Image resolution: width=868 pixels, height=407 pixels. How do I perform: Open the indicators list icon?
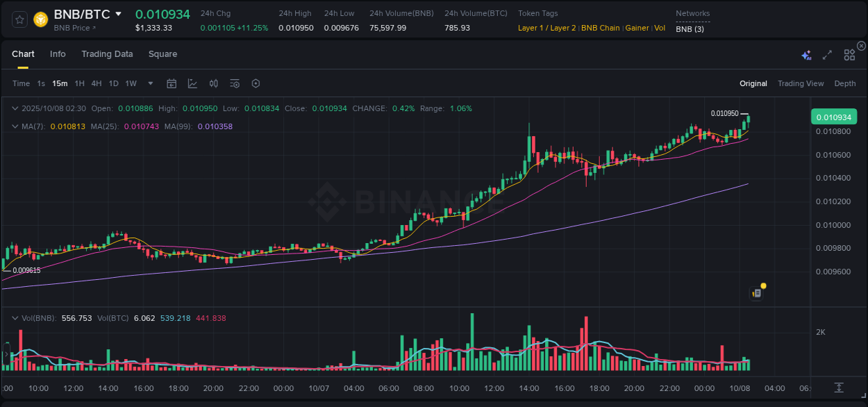click(x=235, y=83)
